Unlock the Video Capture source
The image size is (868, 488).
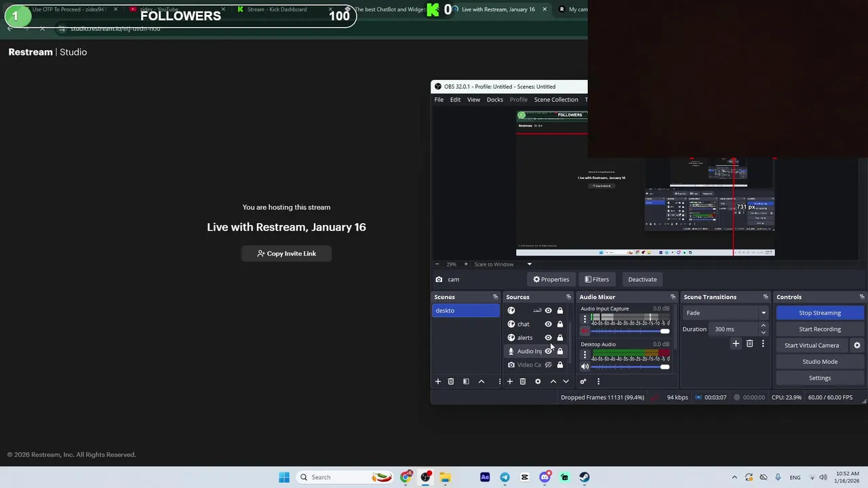(x=560, y=365)
